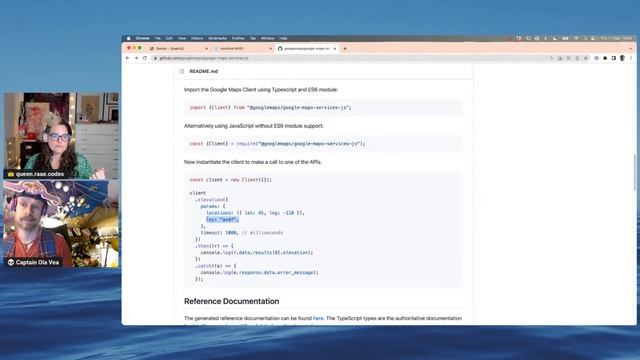Select the queen.raae.codes video thumbnail

(x=61, y=136)
